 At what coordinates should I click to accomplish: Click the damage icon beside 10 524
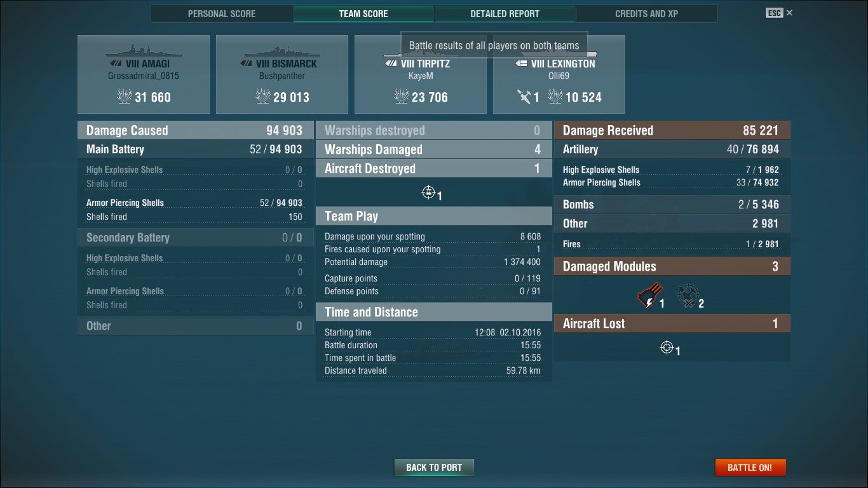(555, 97)
